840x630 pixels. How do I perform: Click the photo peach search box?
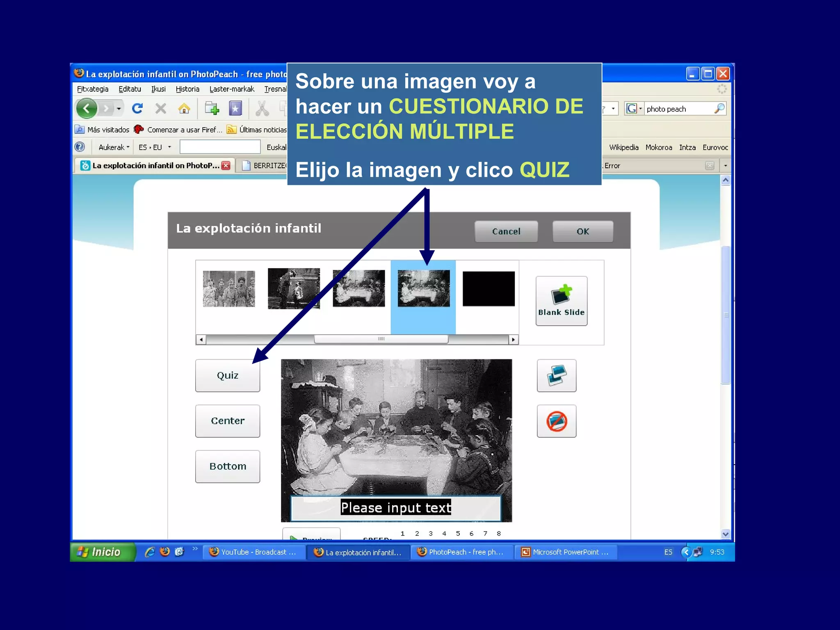point(679,109)
